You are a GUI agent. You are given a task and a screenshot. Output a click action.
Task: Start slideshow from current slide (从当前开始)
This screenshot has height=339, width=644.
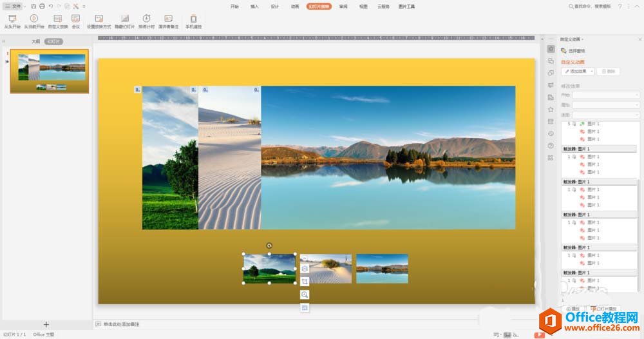pos(34,19)
